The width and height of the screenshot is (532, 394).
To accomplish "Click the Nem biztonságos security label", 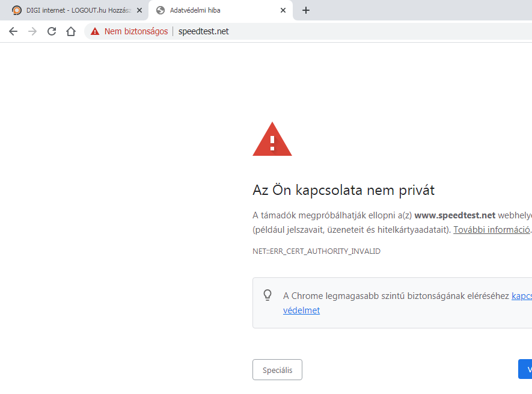I will click(x=136, y=31).
